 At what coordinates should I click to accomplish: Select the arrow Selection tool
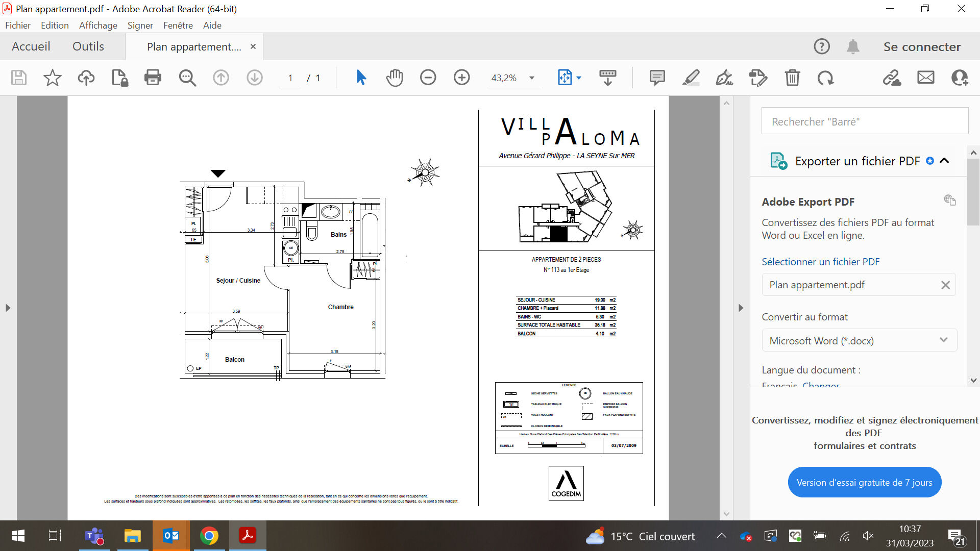tap(361, 78)
